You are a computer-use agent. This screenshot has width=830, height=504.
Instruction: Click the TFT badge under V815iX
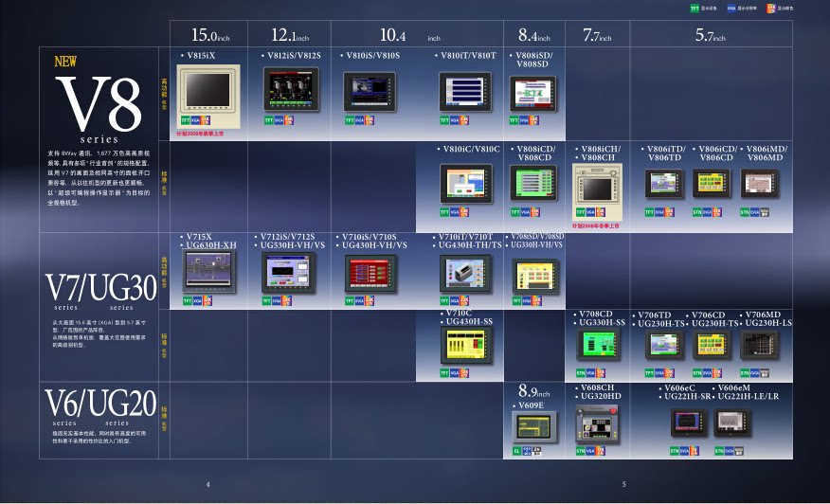(x=186, y=120)
